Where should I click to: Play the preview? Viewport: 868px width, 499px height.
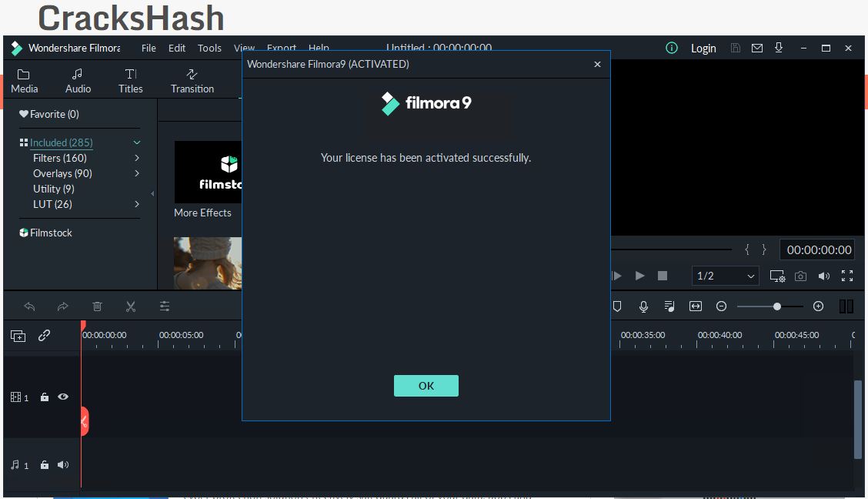(x=639, y=276)
